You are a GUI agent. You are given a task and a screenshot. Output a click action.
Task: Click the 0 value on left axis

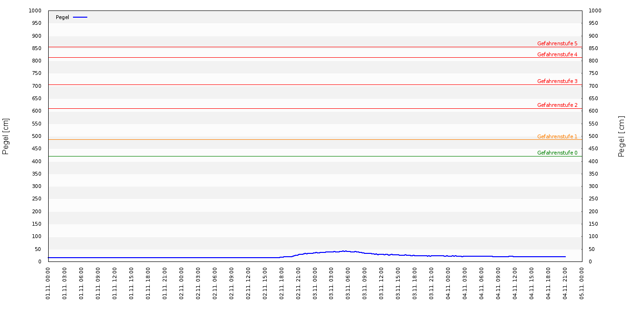click(x=40, y=261)
